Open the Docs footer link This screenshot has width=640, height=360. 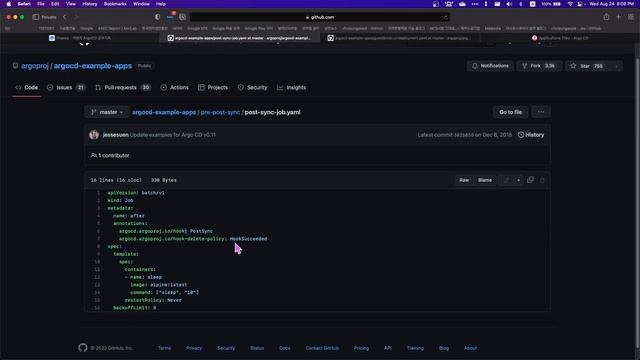click(x=284, y=348)
